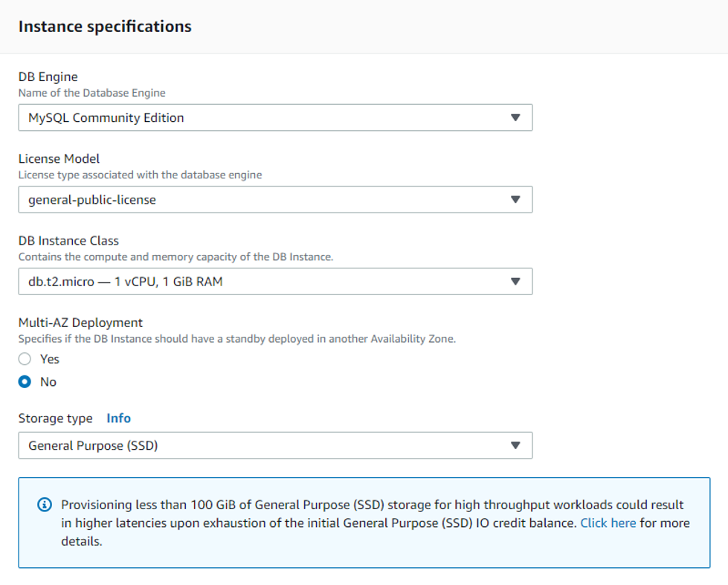Select No for Multi-AZ Deployment
The image size is (728, 585).
coord(25,381)
